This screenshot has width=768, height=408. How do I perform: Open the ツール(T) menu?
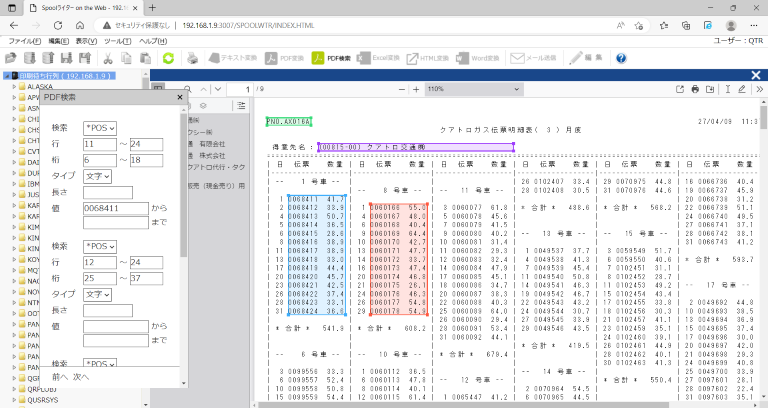tap(118, 41)
